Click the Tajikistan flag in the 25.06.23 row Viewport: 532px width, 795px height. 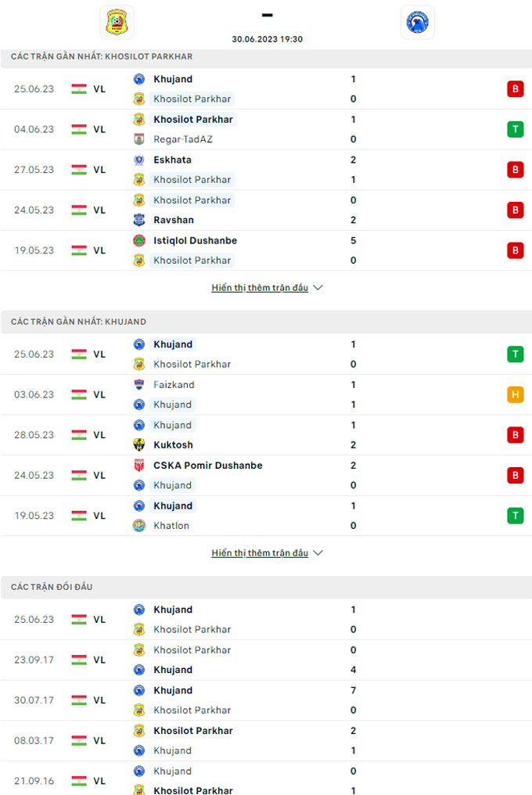pos(79,88)
